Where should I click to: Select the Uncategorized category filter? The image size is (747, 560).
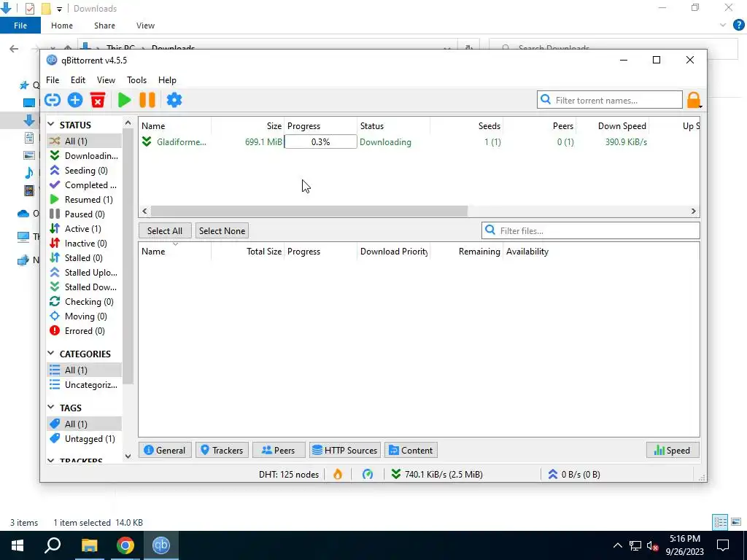(85, 385)
